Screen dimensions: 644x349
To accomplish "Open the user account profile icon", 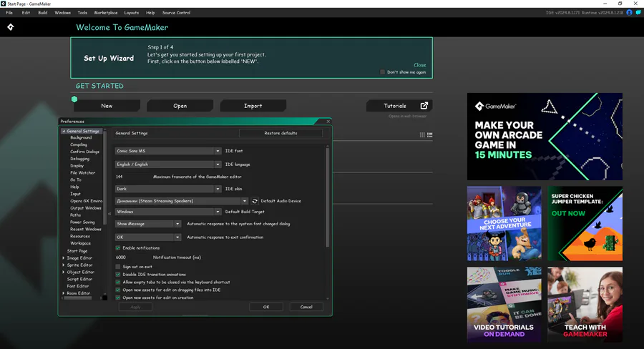I will [x=629, y=13].
